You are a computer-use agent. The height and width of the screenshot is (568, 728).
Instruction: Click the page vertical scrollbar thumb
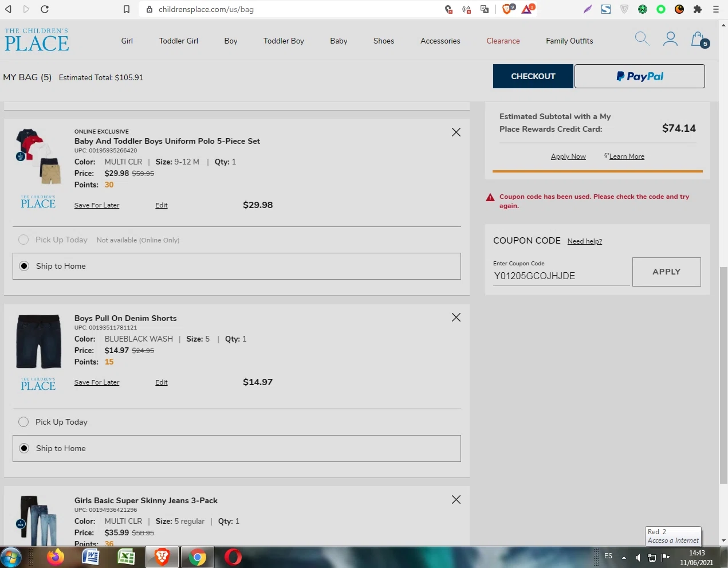(723, 375)
